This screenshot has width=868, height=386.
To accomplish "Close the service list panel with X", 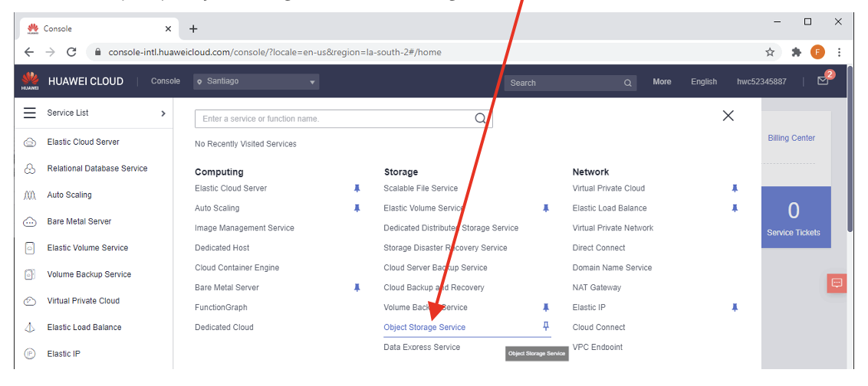I will [728, 116].
